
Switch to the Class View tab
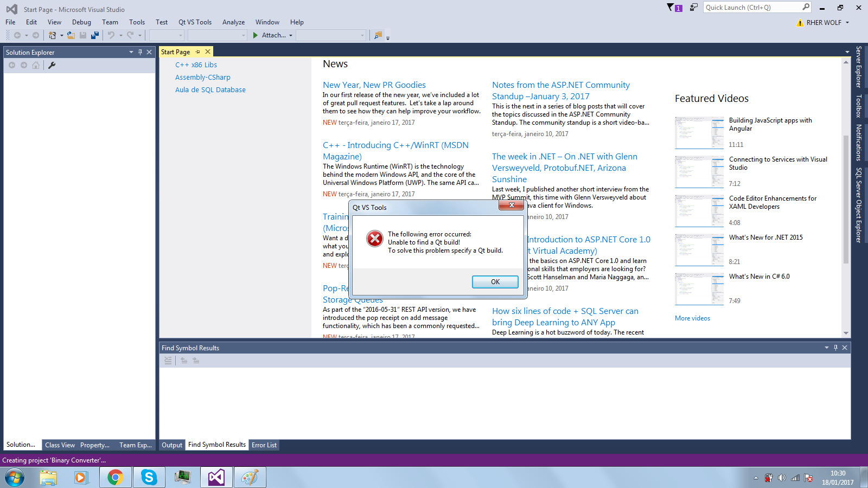[60, 445]
